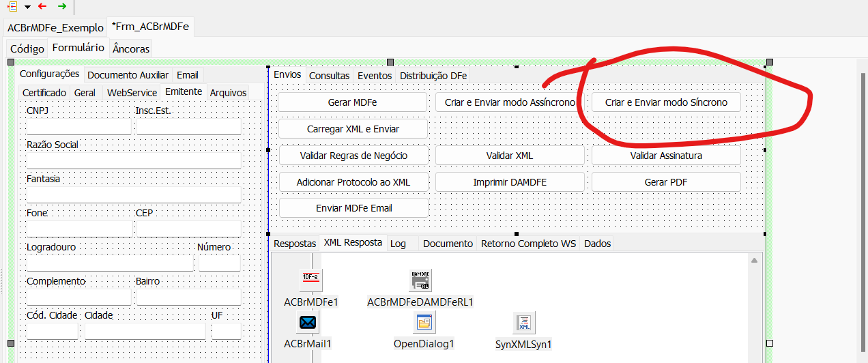Click the Fone input field

click(x=79, y=229)
